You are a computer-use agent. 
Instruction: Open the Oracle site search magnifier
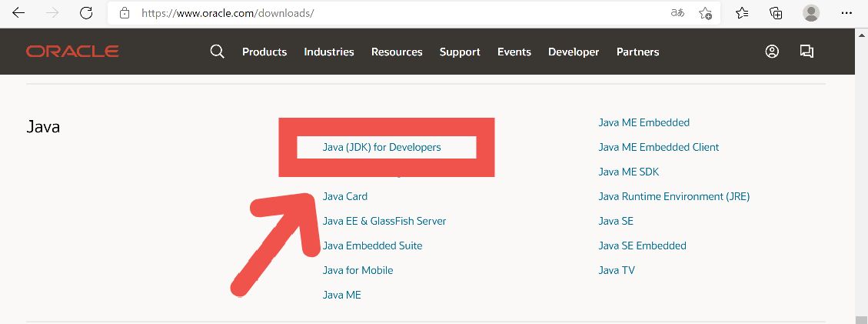pos(217,52)
